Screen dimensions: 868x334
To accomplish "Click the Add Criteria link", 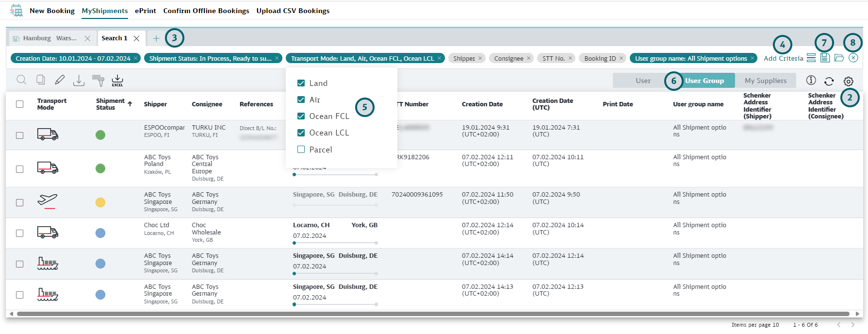I will pyautogui.click(x=783, y=58).
